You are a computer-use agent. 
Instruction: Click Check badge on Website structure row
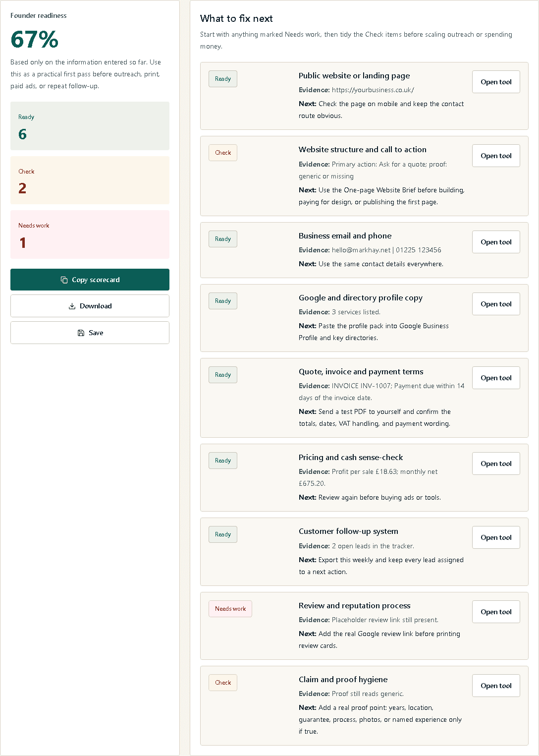pyautogui.click(x=223, y=153)
